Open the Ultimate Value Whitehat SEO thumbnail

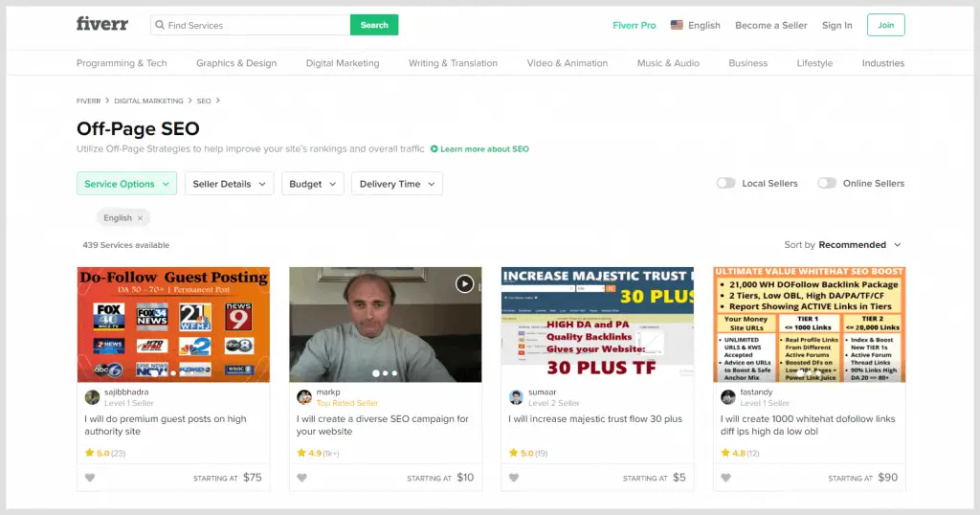click(x=810, y=325)
